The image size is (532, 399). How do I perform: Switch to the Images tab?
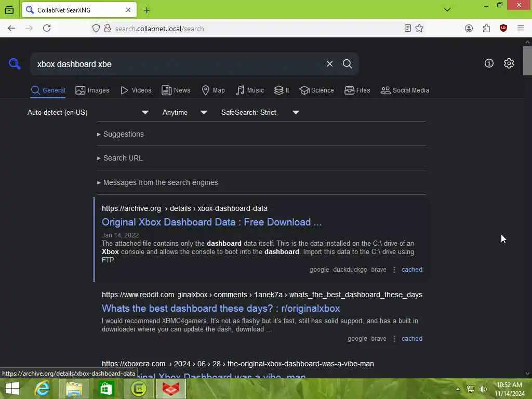pos(92,90)
